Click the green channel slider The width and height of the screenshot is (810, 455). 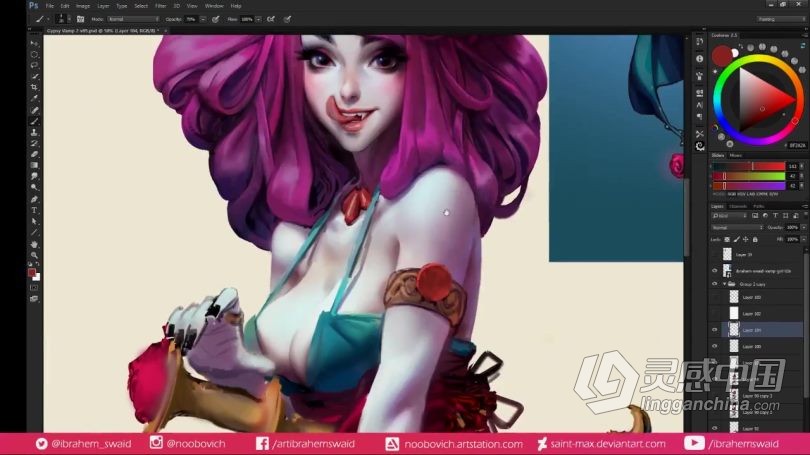tap(749, 176)
